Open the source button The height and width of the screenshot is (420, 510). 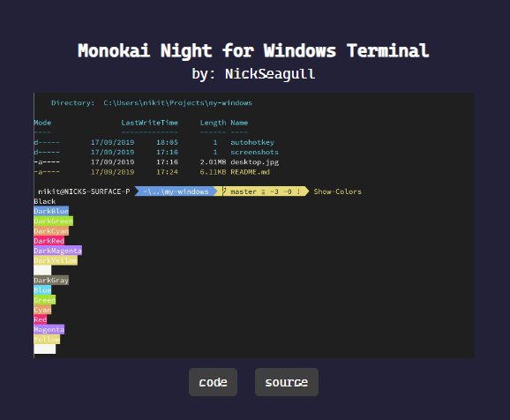click(287, 382)
